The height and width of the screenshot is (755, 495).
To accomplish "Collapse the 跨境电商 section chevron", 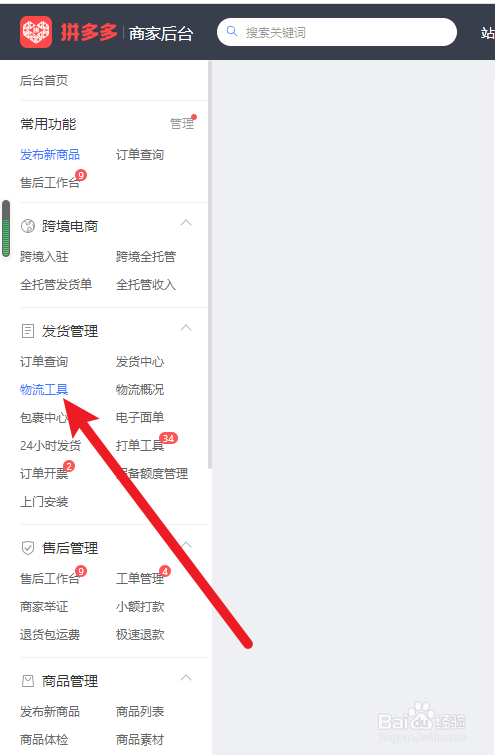I will [x=186, y=223].
